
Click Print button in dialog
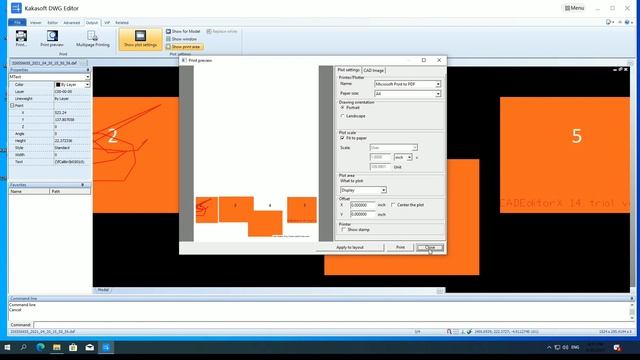click(x=400, y=247)
